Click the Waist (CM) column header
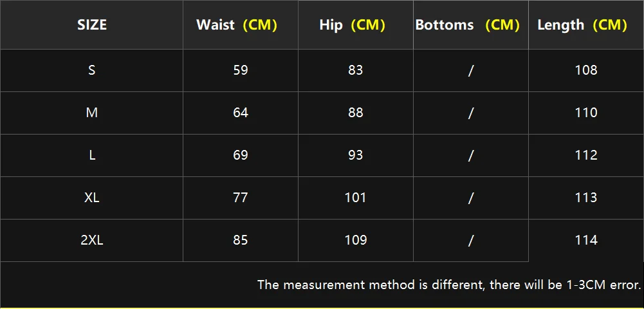The width and height of the screenshot is (644, 309). tap(236, 25)
